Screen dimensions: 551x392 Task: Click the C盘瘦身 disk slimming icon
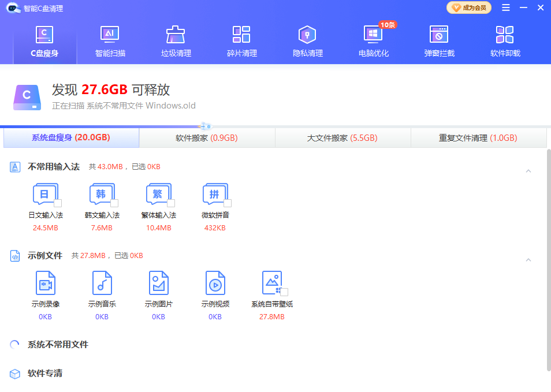coord(44,35)
